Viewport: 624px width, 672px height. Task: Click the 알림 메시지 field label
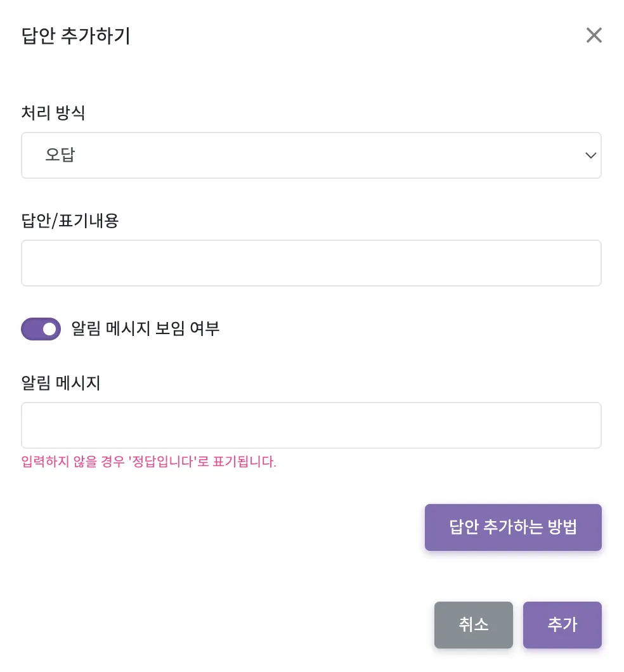(61, 384)
